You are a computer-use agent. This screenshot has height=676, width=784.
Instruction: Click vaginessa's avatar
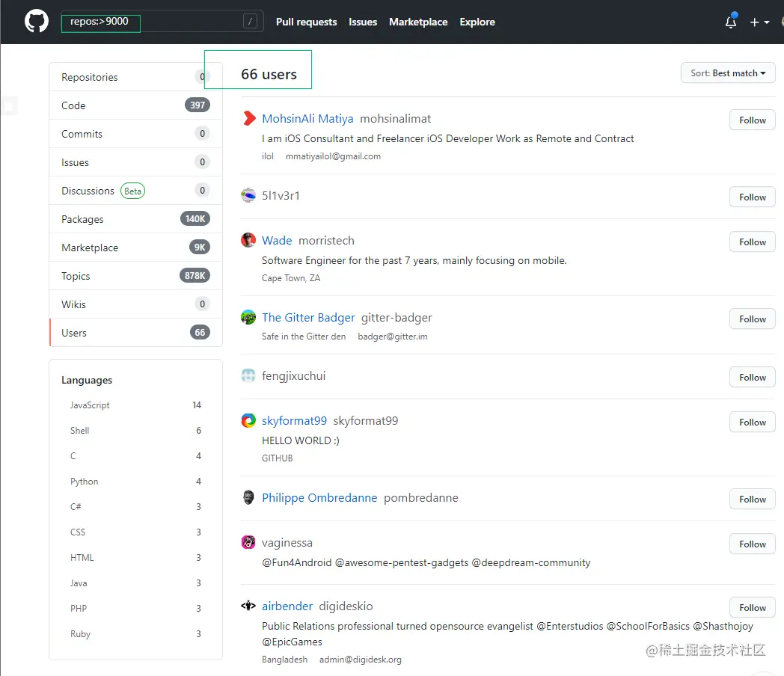[x=248, y=543]
